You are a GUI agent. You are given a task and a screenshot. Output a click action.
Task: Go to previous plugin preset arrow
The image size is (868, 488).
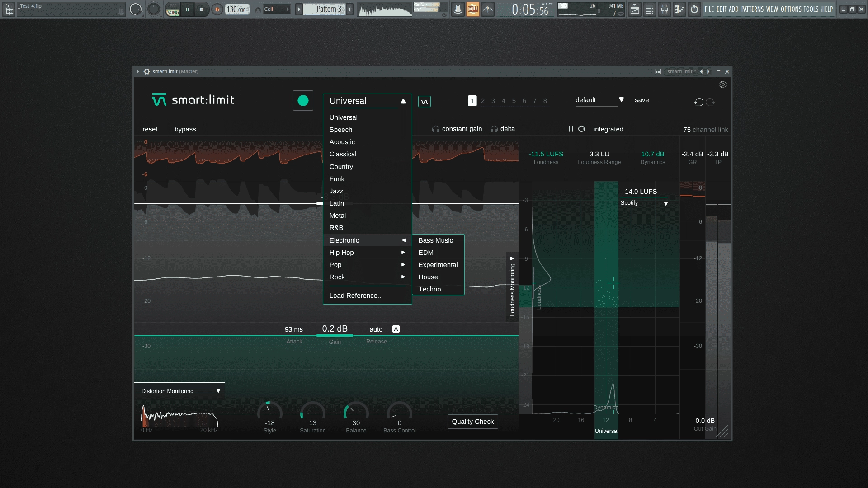[x=701, y=71]
